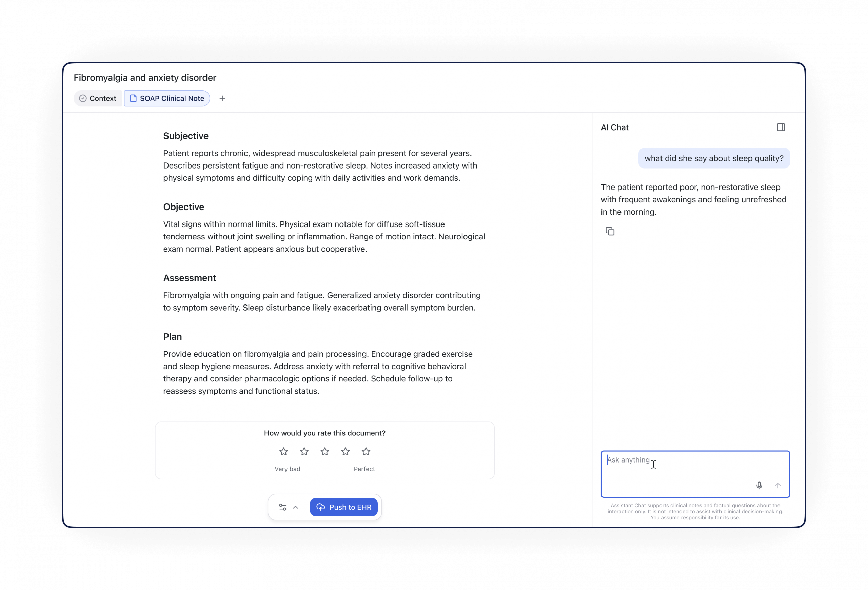Rate document four stars
The height and width of the screenshot is (590, 868).
click(x=346, y=452)
